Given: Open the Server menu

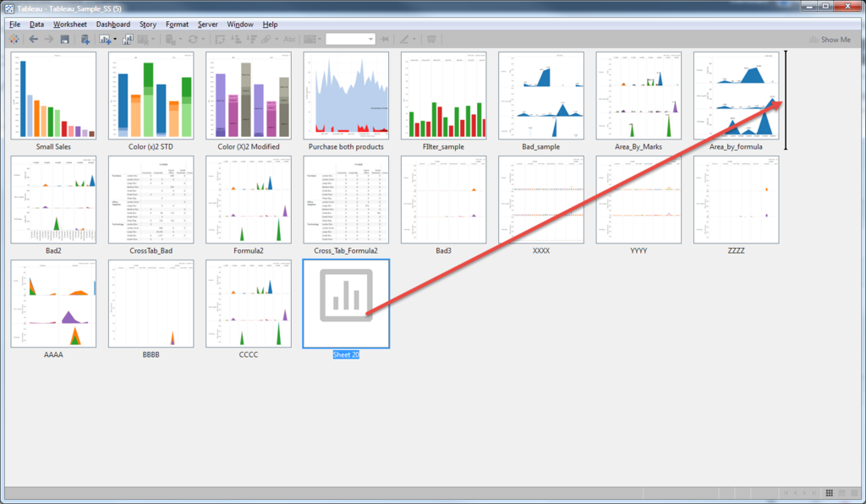Looking at the screenshot, I should coord(208,25).
